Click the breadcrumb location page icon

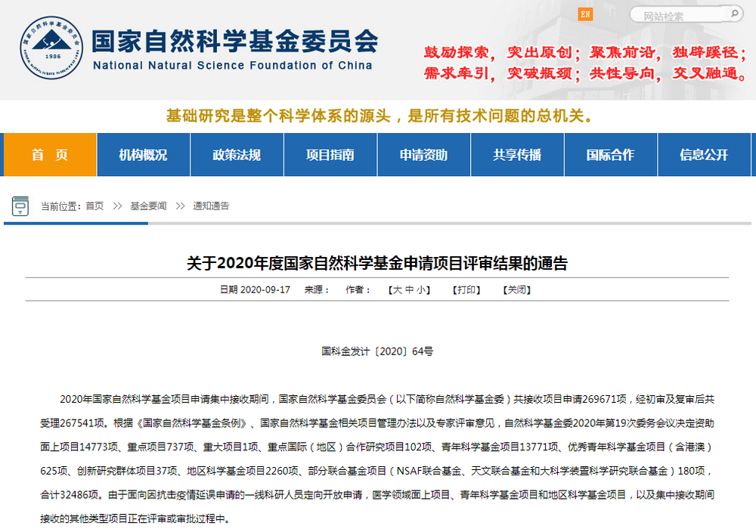[20, 206]
